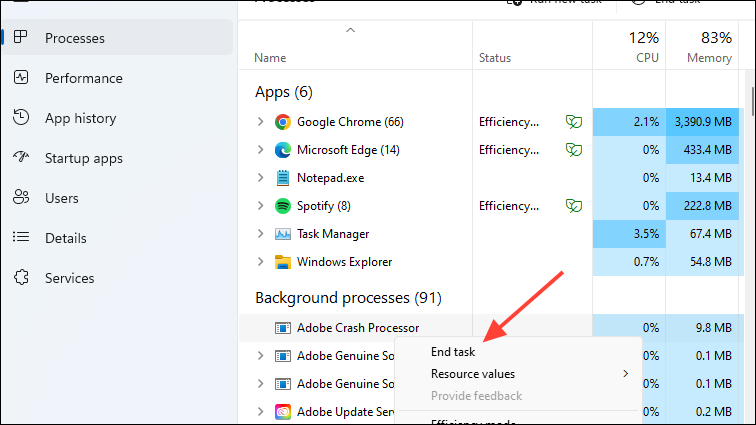Click Provide feedback in context menu
The width and height of the screenshot is (756, 425).
point(476,396)
